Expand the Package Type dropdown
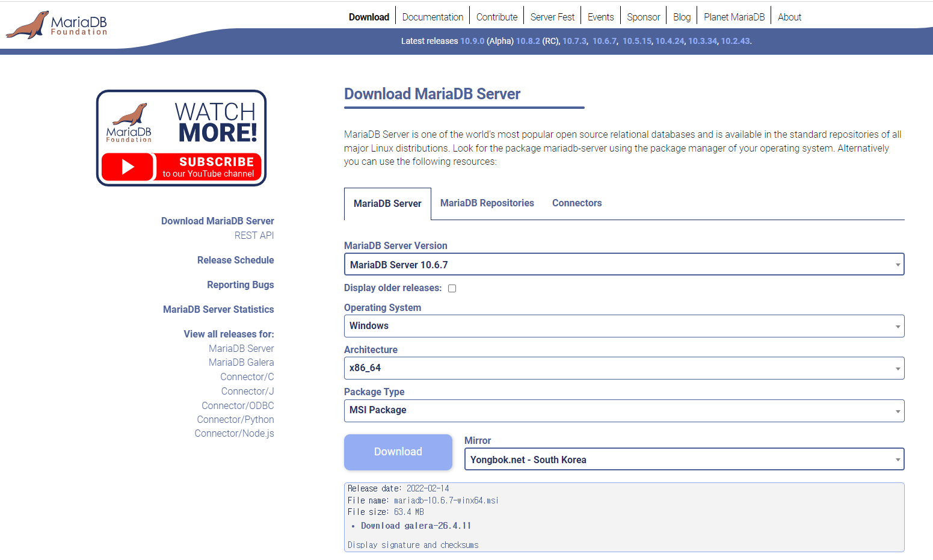 click(624, 410)
